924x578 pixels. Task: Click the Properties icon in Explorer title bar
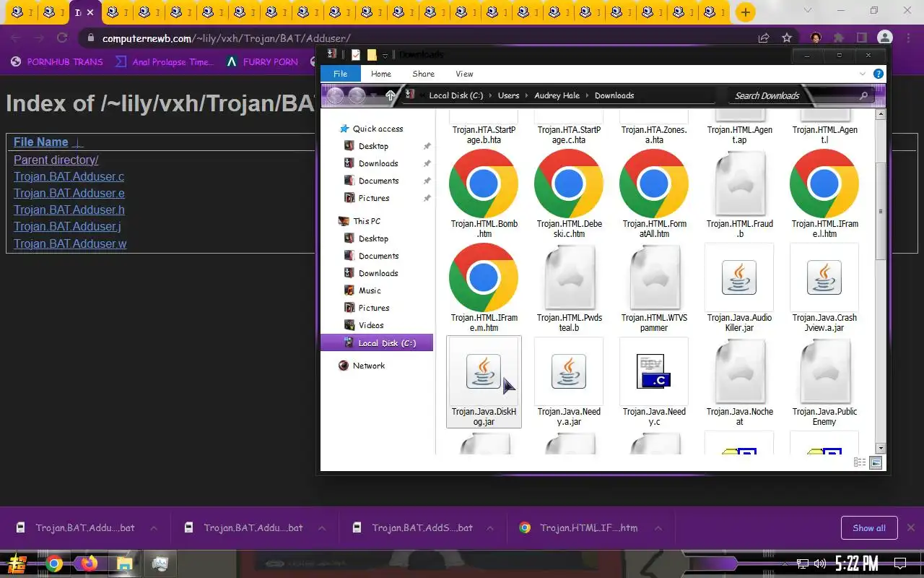click(356, 55)
